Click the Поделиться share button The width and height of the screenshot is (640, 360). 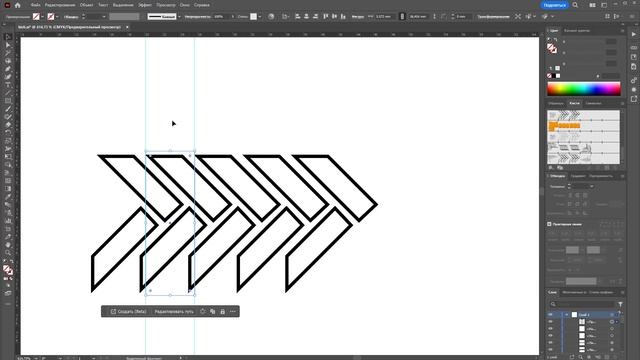point(554,5)
